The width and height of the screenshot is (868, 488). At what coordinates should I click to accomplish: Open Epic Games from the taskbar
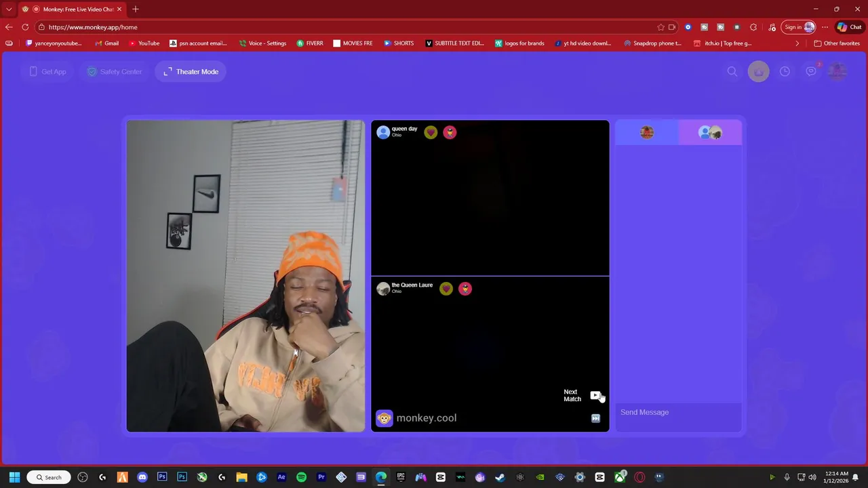401,477
